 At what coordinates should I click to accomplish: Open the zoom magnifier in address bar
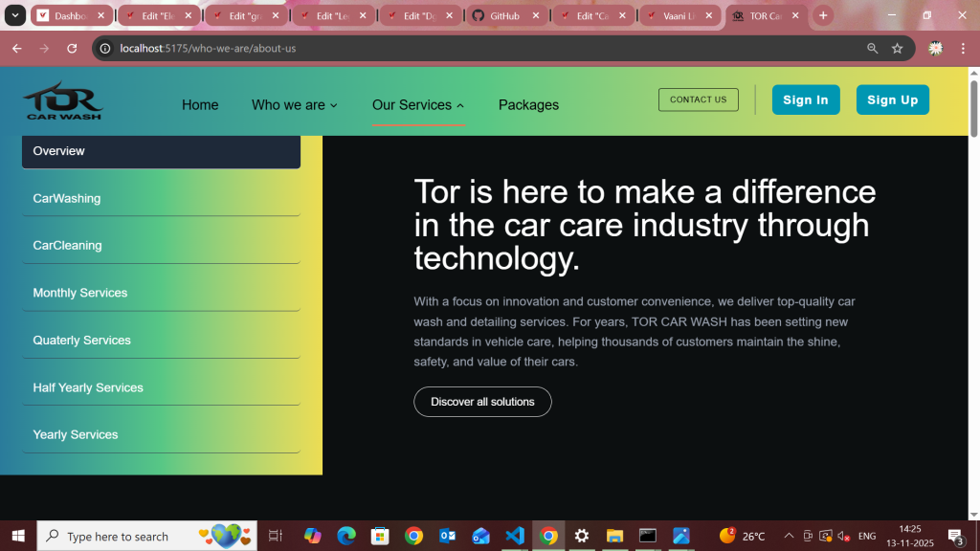coord(872,48)
